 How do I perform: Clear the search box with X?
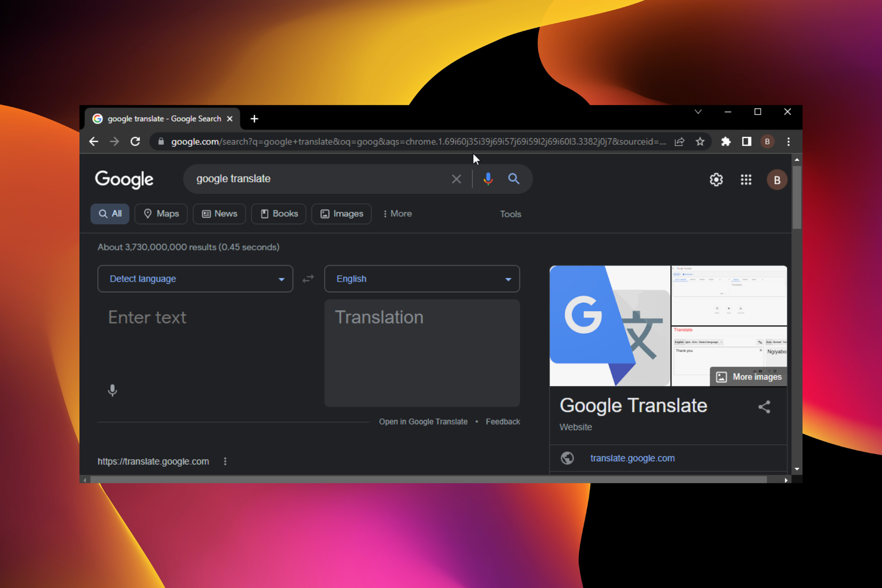tap(456, 179)
